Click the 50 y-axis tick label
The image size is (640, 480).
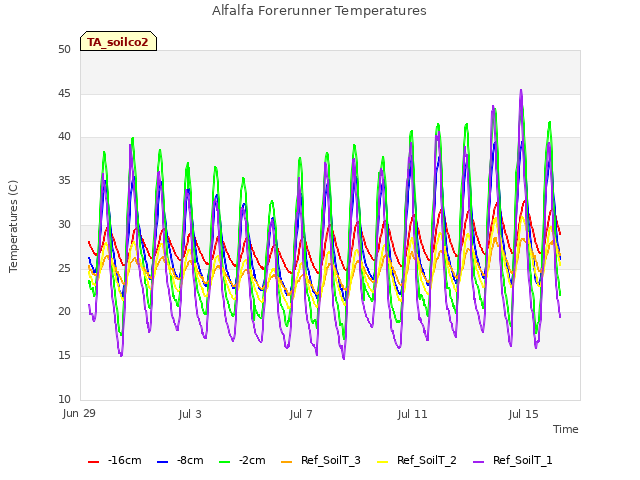[64, 49]
